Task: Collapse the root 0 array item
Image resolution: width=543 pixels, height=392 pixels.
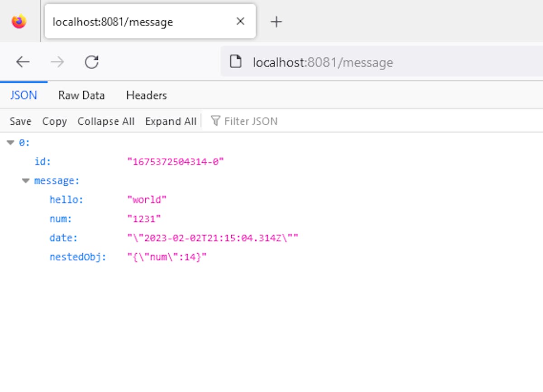Action: coord(10,143)
